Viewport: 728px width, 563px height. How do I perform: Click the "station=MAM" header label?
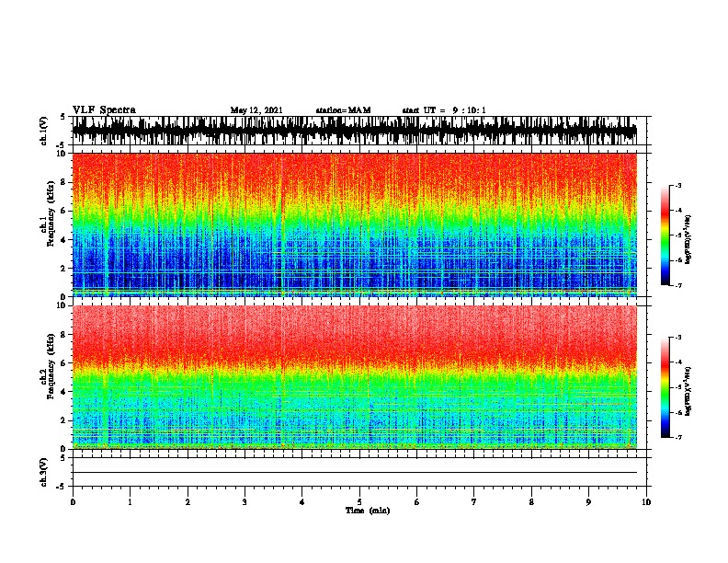(343, 110)
